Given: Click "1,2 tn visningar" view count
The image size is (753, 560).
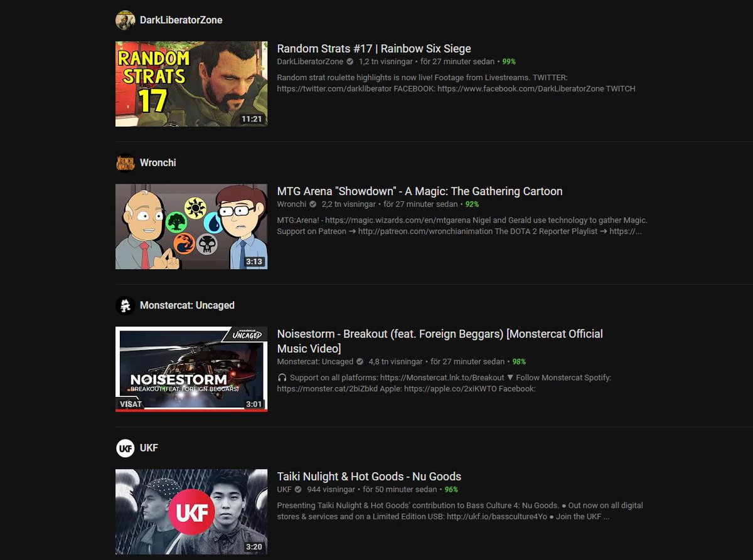Looking at the screenshot, I should pos(385,61).
